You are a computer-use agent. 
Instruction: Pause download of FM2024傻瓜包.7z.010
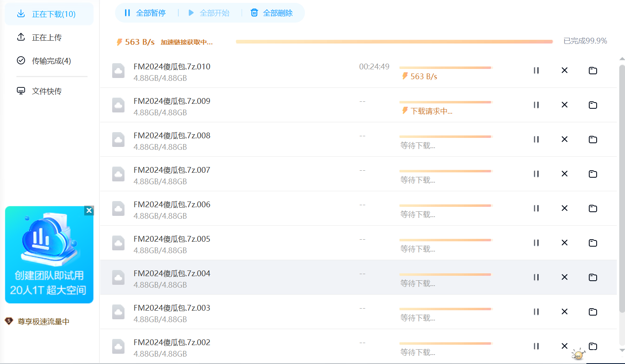coord(536,71)
